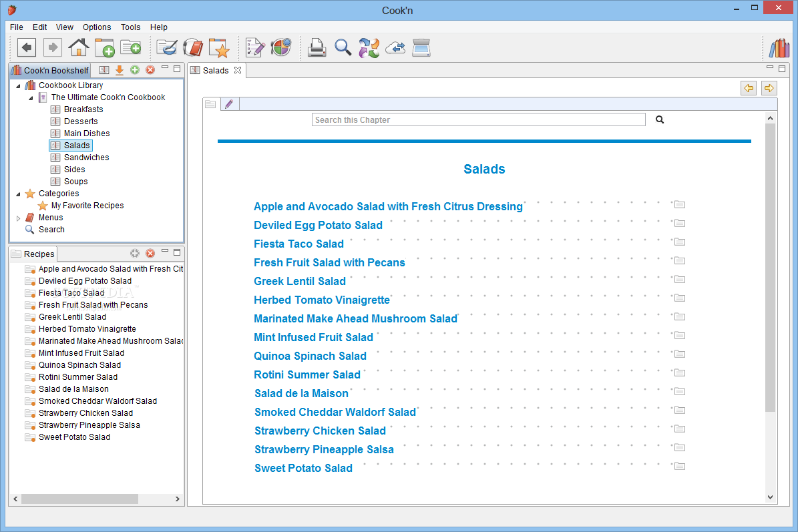
Task: Open the Deviled Egg Potato Salad link
Action: 318,226
